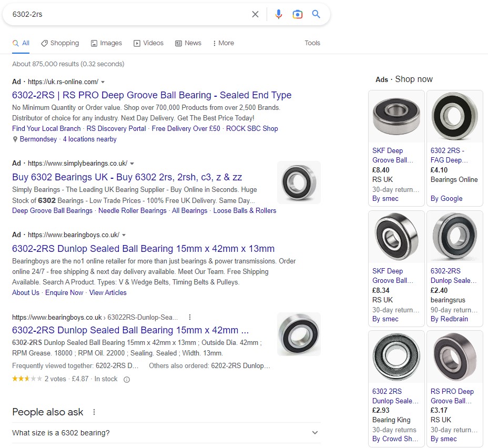Open search by image camera icon
The height and width of the screenshot is (448, 488).
coord(298,14)
